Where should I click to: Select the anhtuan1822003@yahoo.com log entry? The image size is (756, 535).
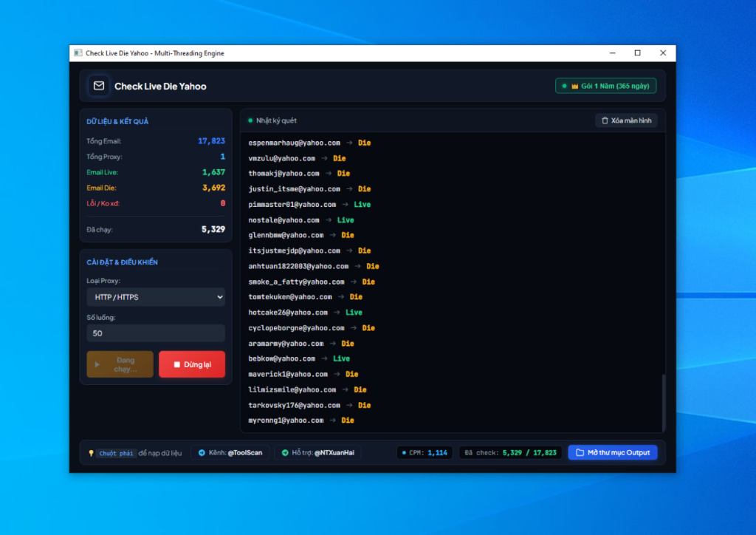click(313, 266)
